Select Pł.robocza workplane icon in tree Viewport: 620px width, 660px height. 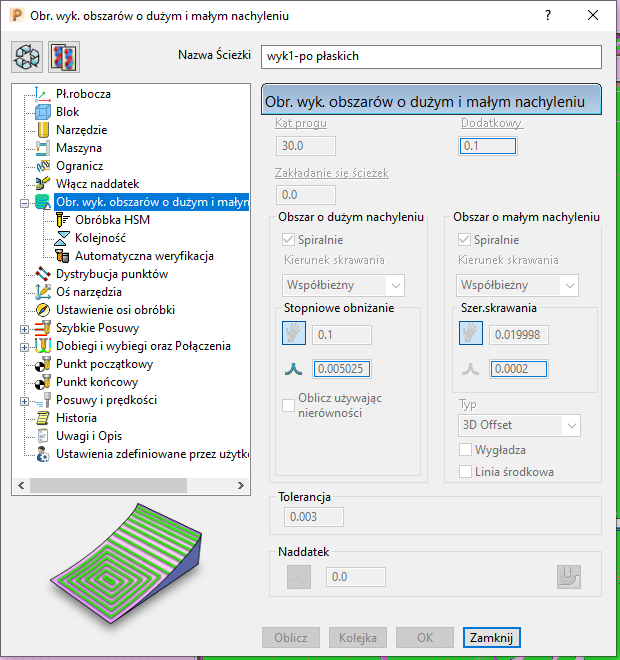pos(43,93)
